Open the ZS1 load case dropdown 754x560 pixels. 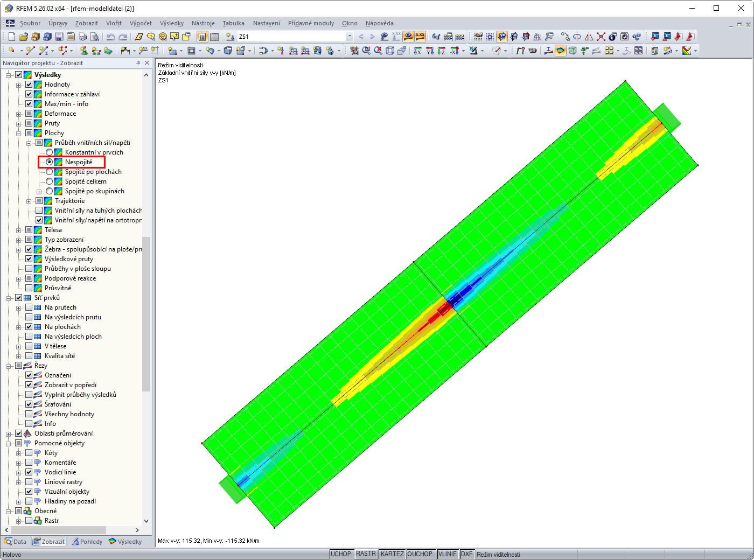tap(350, 37)
